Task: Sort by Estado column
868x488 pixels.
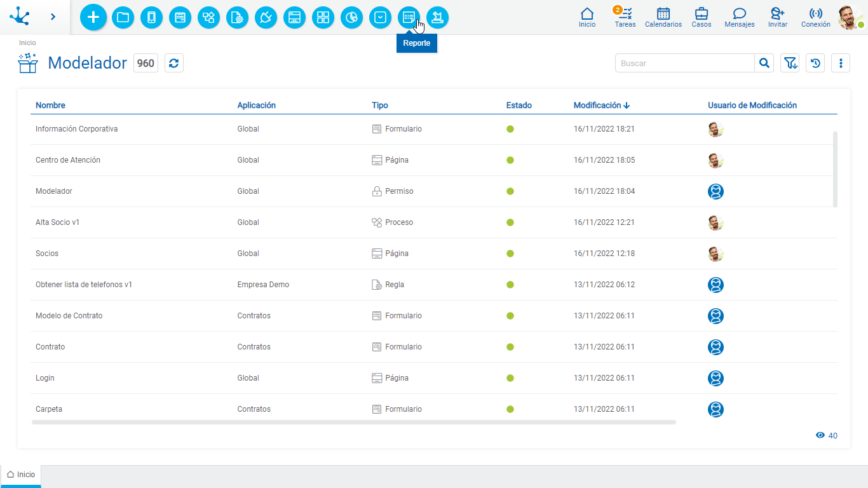Action: (519, 105)
